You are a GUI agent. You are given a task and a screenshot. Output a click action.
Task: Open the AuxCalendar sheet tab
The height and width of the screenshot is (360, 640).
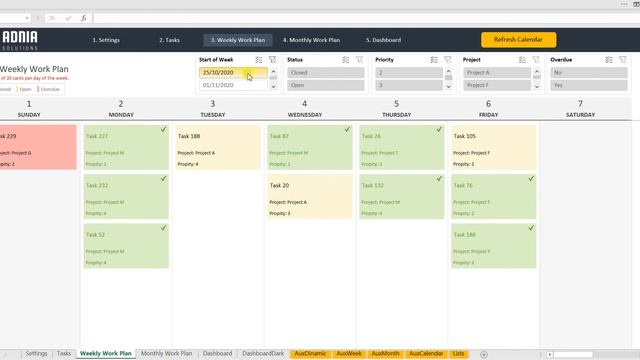426,354
